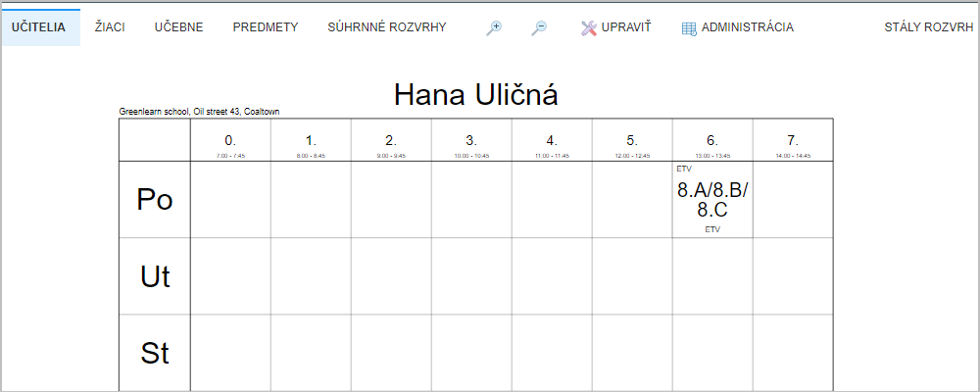Click the zoom out magnifier icon

point(539,27)
